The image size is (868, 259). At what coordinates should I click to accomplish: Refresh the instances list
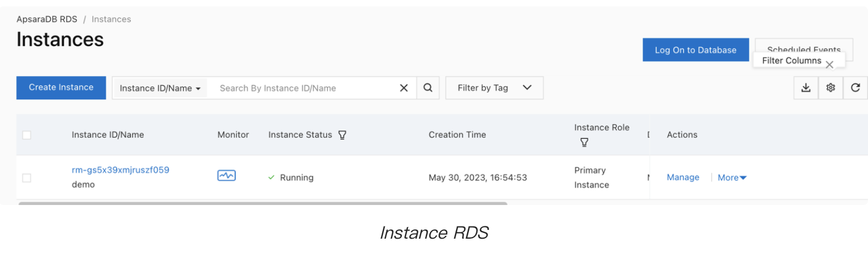pyautogui.click(x=855, y=88)
